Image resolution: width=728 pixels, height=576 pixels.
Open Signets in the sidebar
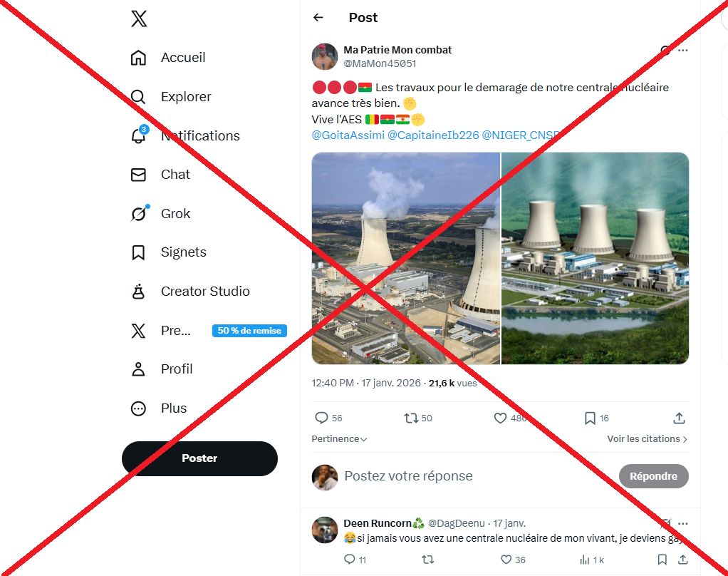pyautogui.click(x=138, y=252)
